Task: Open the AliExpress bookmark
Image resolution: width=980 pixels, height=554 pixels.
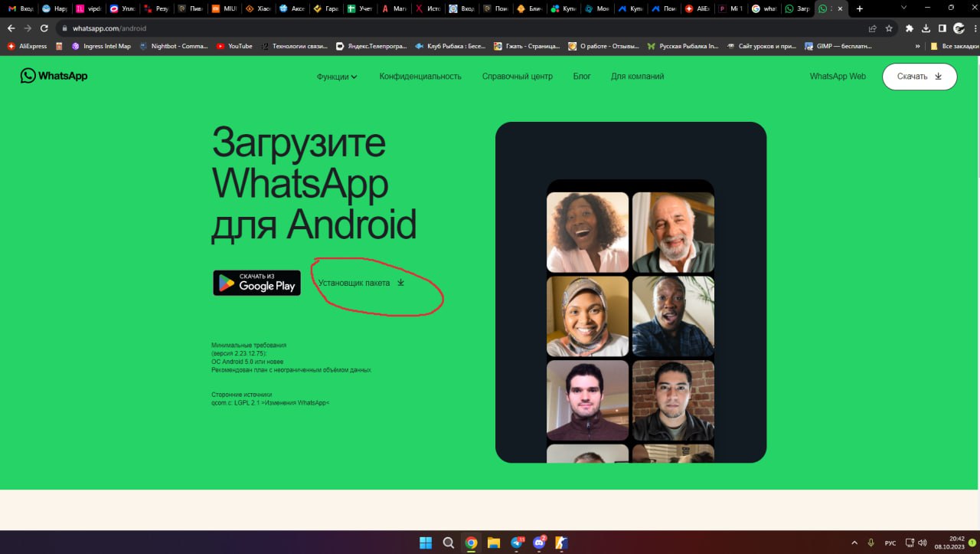Action: 27,46
